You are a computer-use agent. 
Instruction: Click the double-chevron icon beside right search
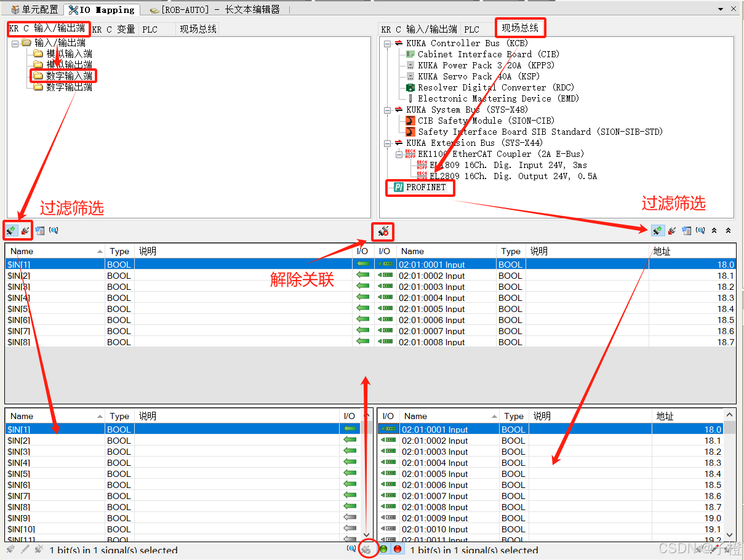(714, 230)
